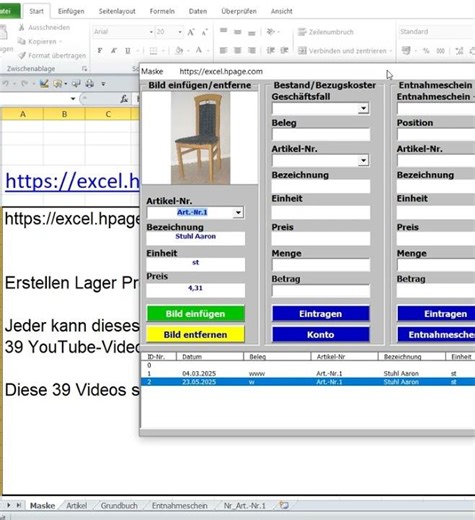Open the Daten ribbon tab
This screenshot has width=475, height=520.
point(198,11)
